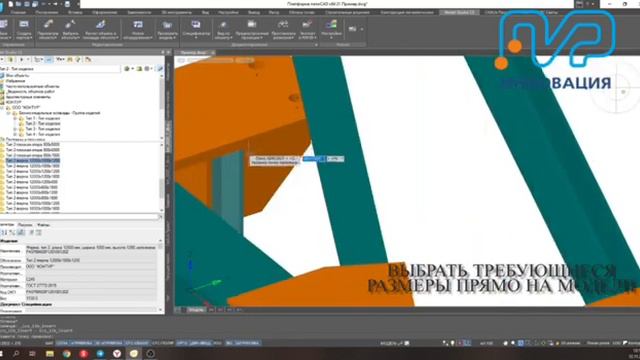Switch to the Рисунок tab in the properties panel
640x360 pixels.
click(25, 225)
